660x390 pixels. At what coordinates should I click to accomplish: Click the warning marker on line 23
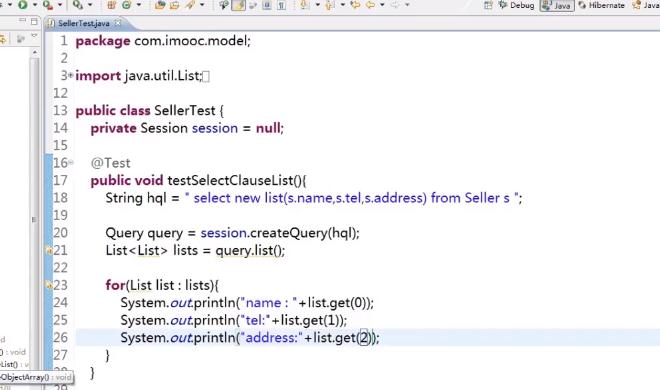[49, 285]
